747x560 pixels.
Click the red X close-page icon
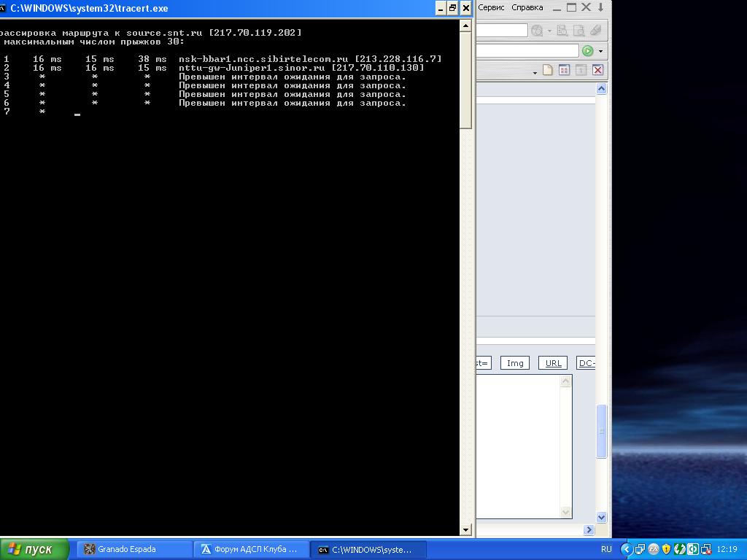coord(597,70)
